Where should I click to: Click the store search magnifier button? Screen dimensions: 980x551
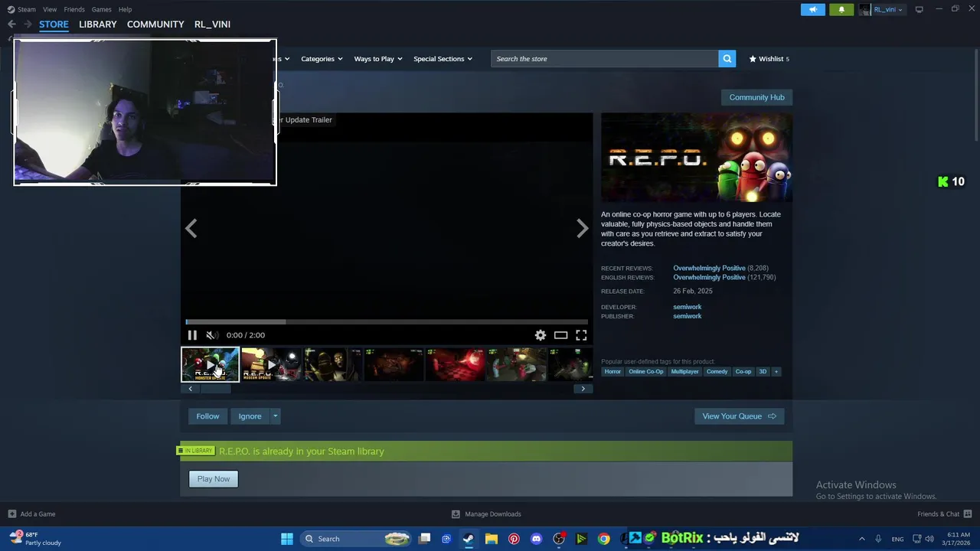click(x=727, y=59)
